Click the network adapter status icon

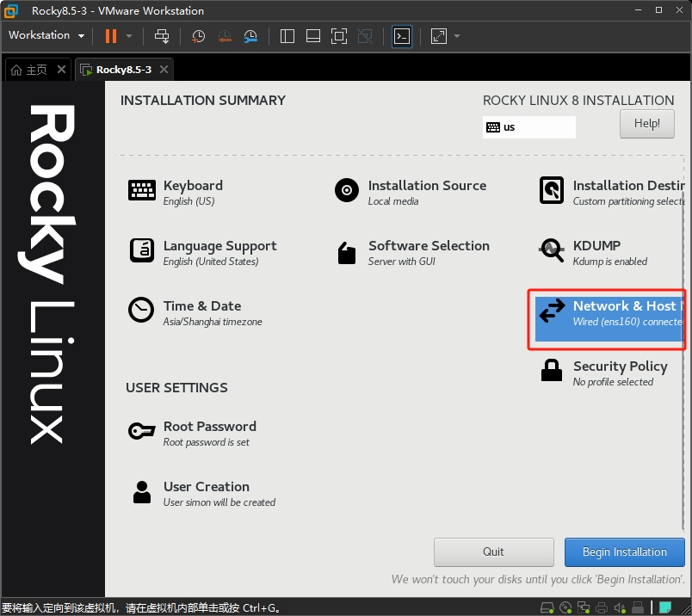(x=584, y=608)
